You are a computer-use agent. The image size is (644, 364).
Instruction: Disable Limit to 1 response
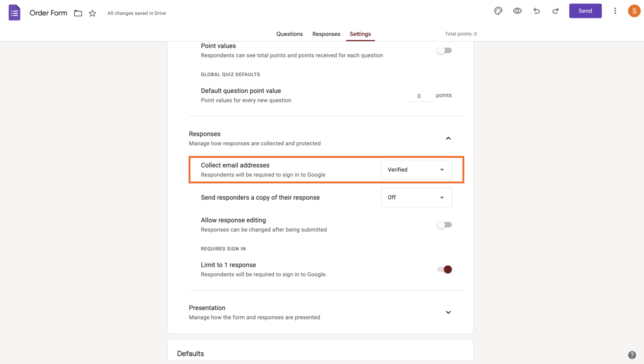point(445,269)
